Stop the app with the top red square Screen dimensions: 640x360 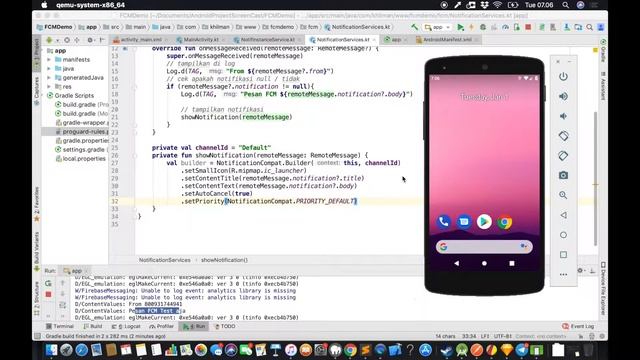[528, 27]
